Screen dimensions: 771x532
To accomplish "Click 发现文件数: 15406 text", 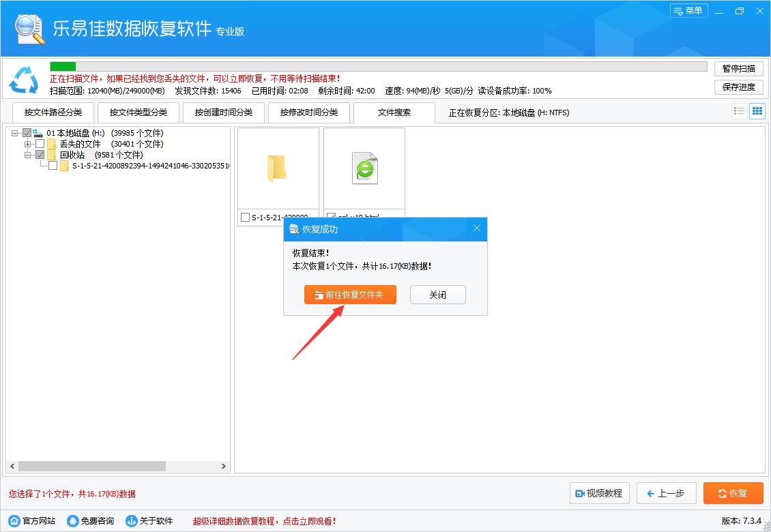I will 208,91.
